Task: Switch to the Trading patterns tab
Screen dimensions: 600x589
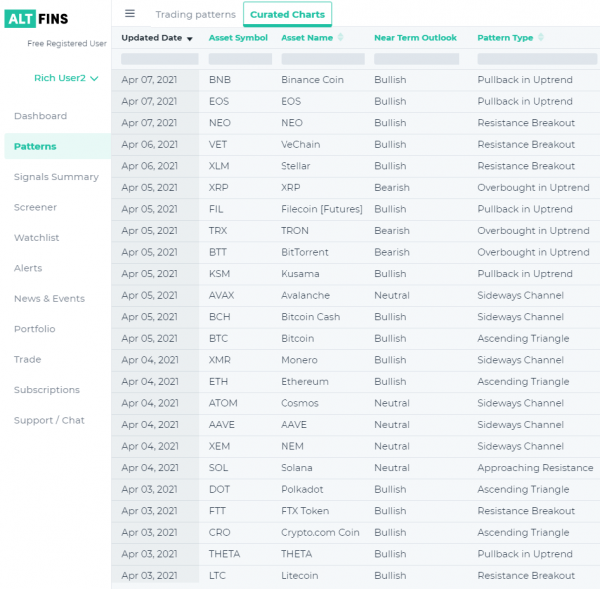Action: tap(196, 15)
